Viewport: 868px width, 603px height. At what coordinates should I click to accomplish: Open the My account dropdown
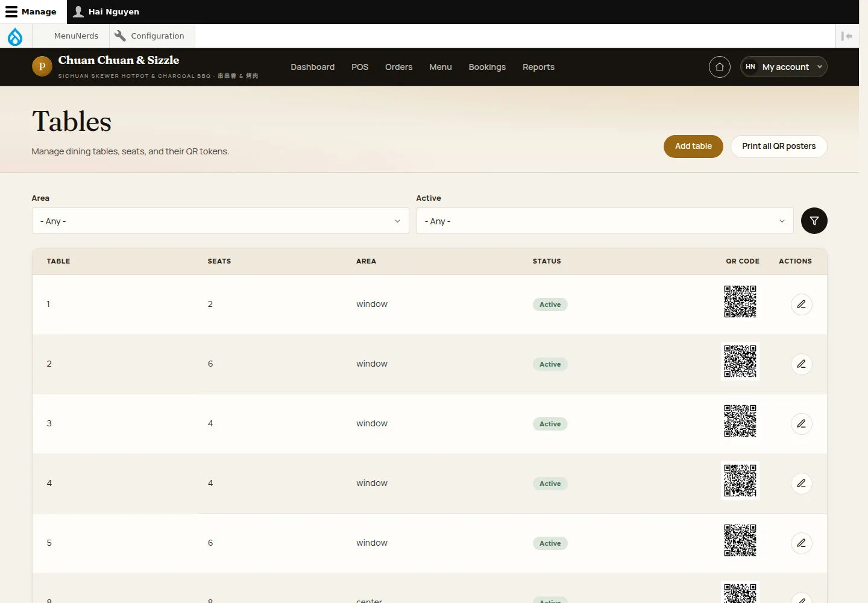point(784,67)
